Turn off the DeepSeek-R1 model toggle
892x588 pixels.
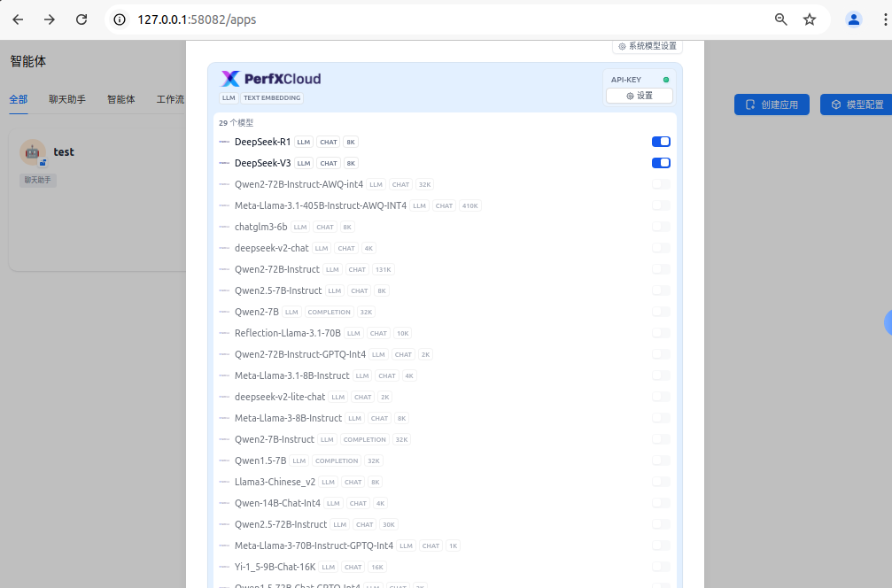[x=661, y=142]
